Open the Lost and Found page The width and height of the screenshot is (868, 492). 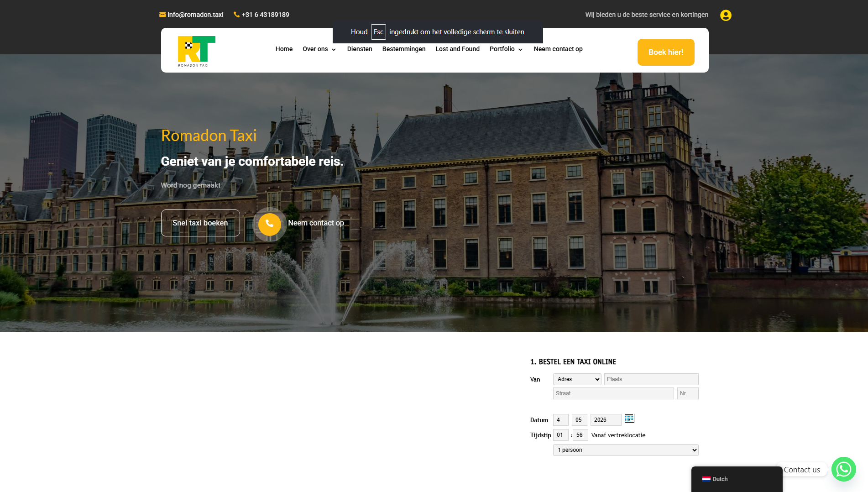pyautogui.click(x=457, y=49)
